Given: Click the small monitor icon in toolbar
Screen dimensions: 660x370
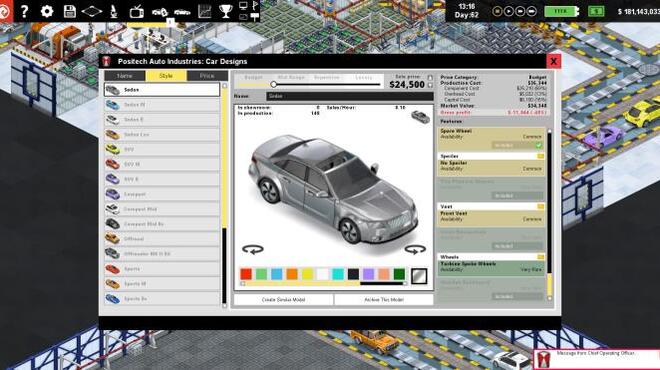Looking at the screenshot, I should tap(243, 5).
